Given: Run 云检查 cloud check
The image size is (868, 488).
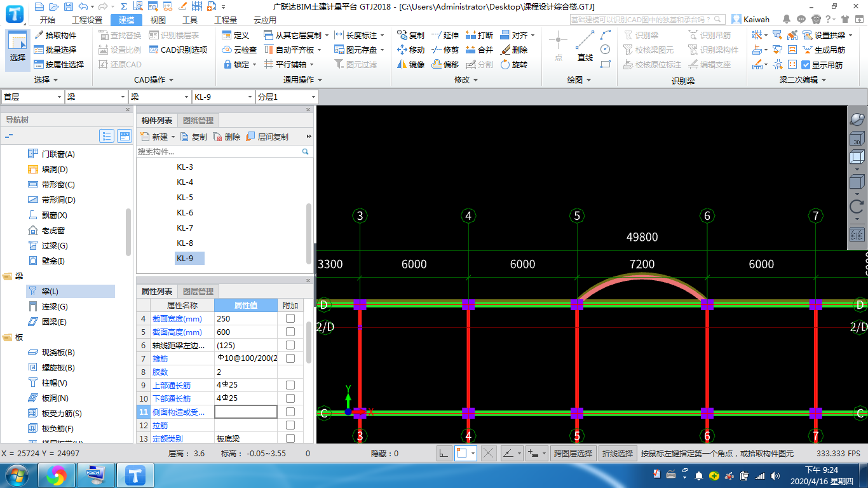Looking at the screenshot, I should (240, 50).
